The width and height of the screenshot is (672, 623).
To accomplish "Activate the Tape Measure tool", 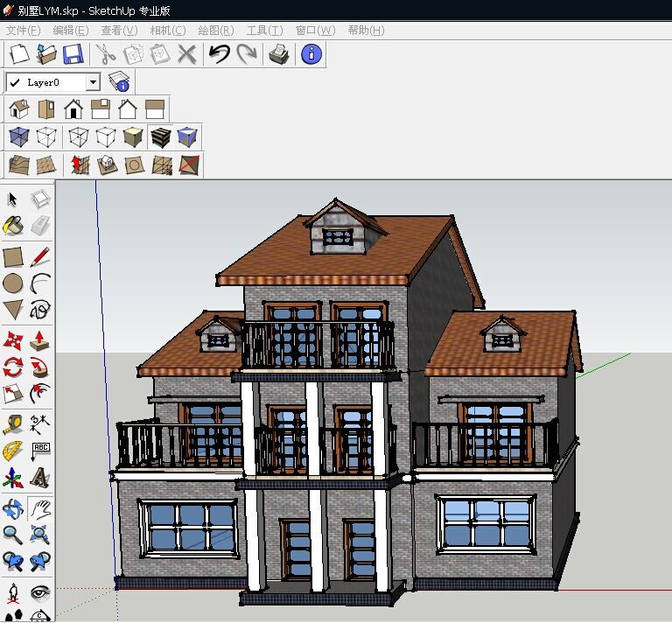I will point(12,424).
